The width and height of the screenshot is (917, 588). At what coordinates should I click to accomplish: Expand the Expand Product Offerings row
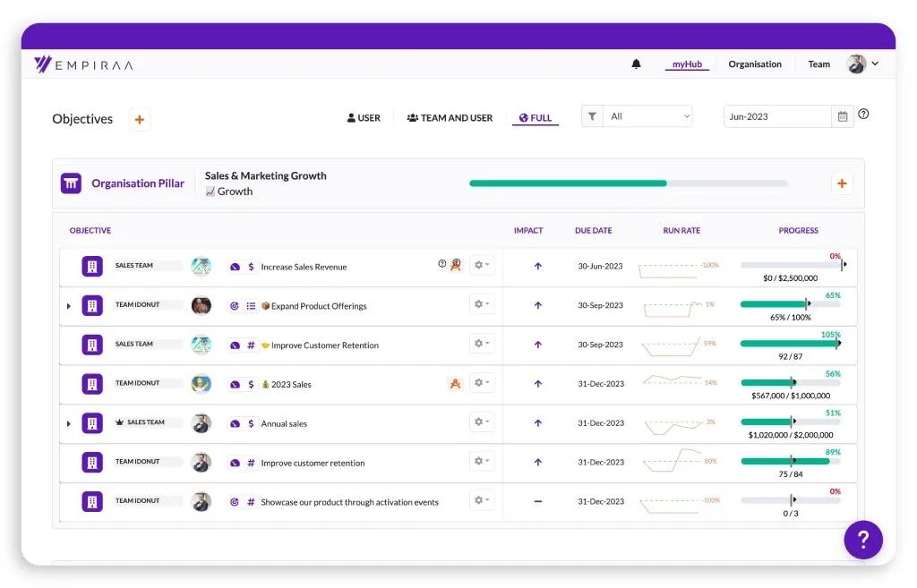68,306
